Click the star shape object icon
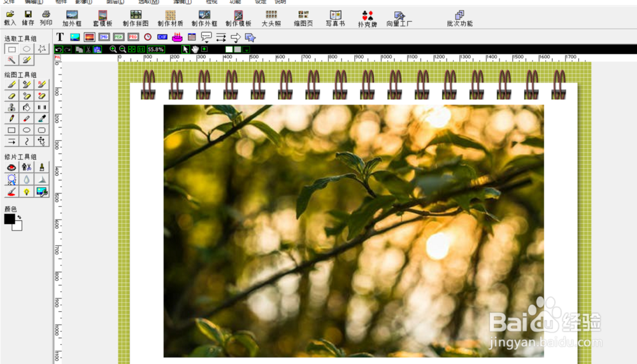Screen dimensions: 637x364 (x=250, y=38)
